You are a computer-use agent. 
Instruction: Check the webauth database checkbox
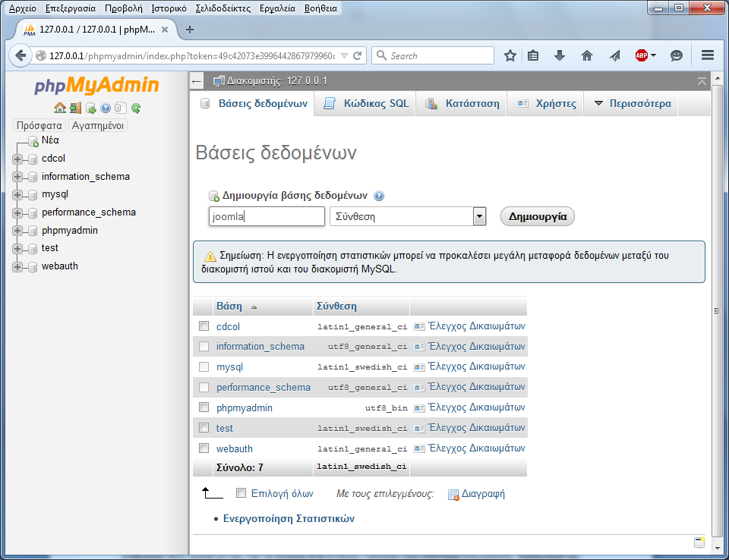pos(204,448)
